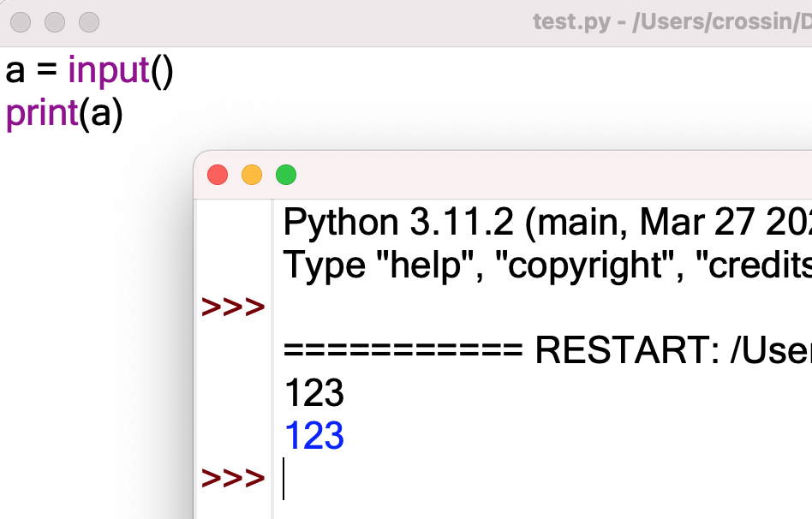Close the Python shell window
The height and width of the screenshot is (519, 812).
(x=218, y=175)
